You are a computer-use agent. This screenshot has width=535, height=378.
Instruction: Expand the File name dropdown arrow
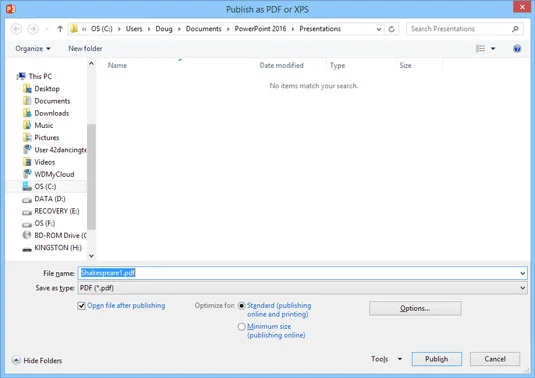click(x=522, y=273)
